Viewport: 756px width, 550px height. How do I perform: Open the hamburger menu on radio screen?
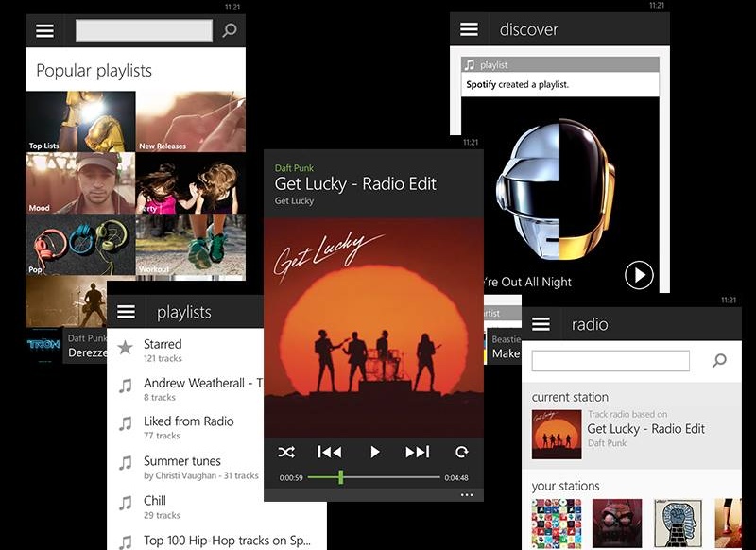click(x=541, y=324)
